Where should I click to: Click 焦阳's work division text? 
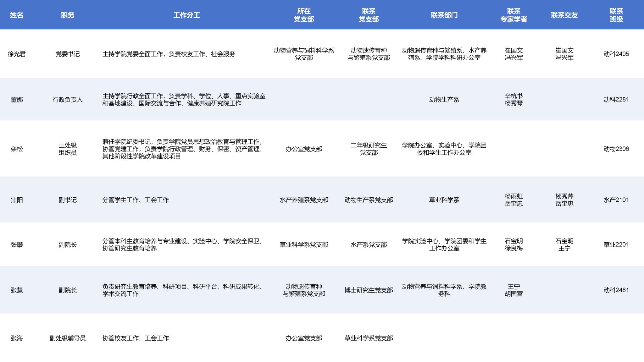(x=136, y=200)
